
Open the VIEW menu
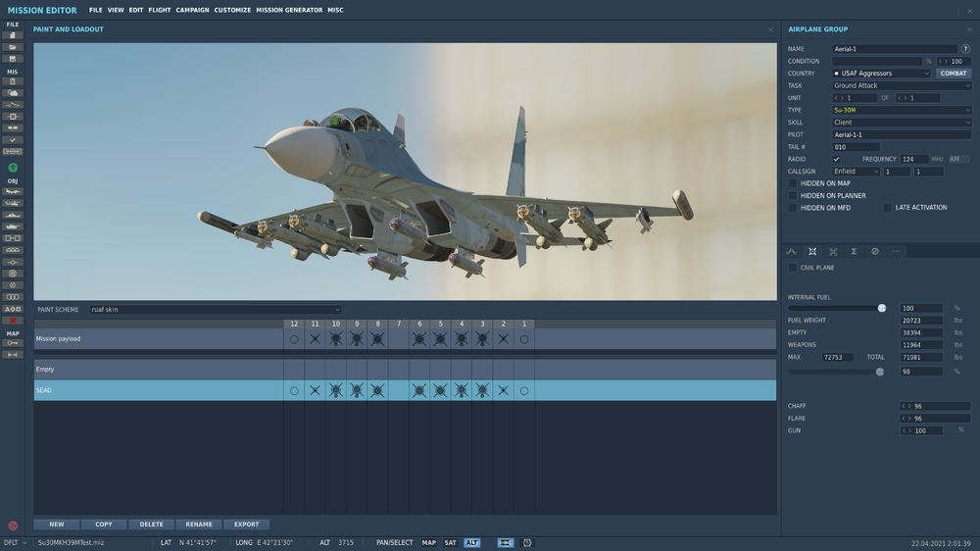coord(116,10)
